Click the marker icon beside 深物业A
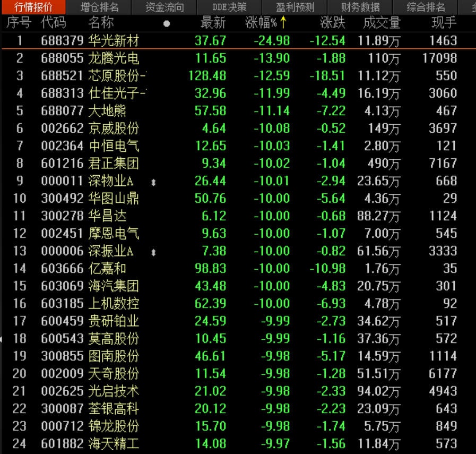Screen dimensions: 476x454 [x=153, y=182]
